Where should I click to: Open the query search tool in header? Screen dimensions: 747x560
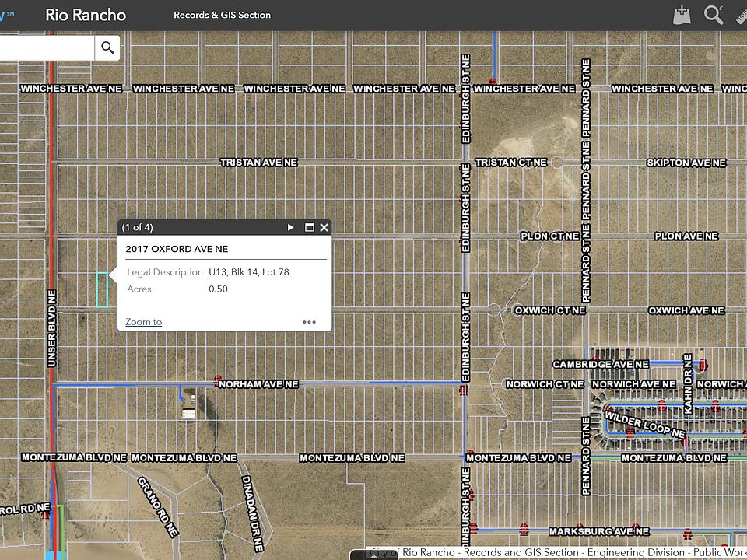click(x=713, y=15)
